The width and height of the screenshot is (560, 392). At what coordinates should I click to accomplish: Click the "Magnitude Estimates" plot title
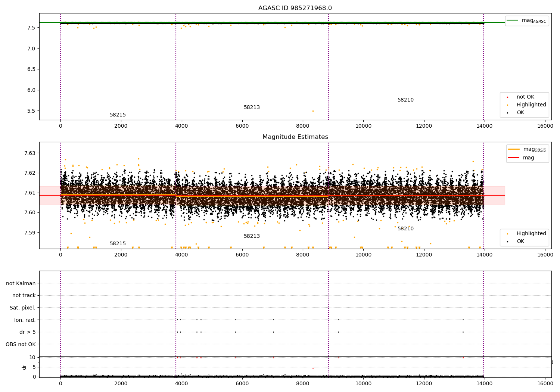[295, 137]
